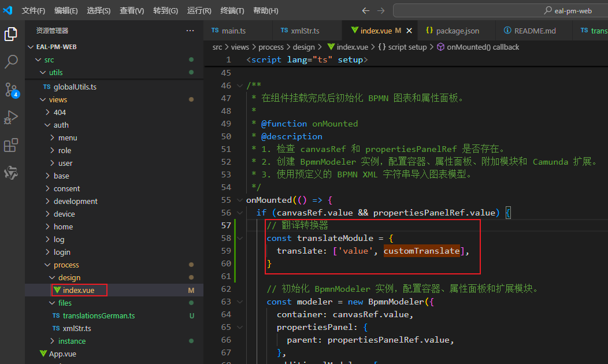Close the index.vue tab
608x364 pixels.
410,30
